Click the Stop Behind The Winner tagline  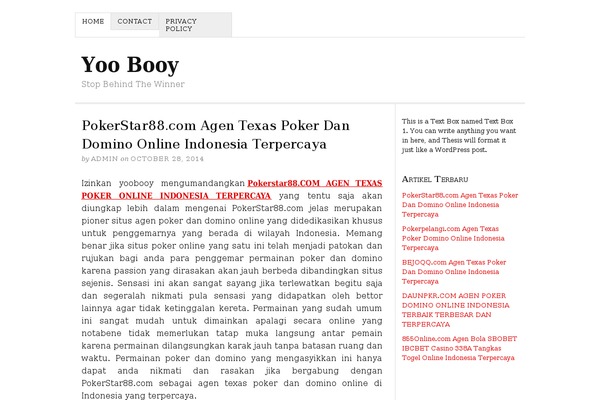[133, 84]
